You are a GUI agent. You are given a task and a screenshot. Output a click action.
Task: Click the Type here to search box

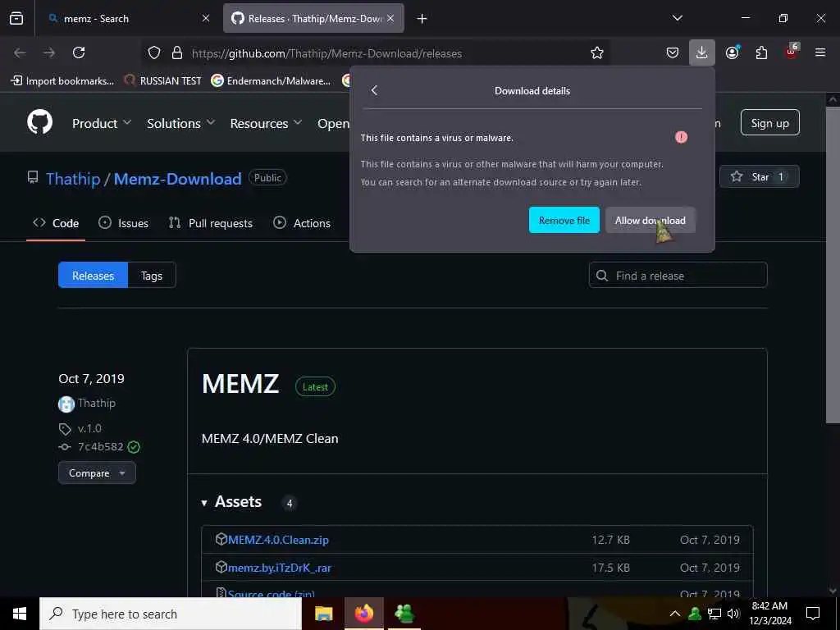point(171,614)
